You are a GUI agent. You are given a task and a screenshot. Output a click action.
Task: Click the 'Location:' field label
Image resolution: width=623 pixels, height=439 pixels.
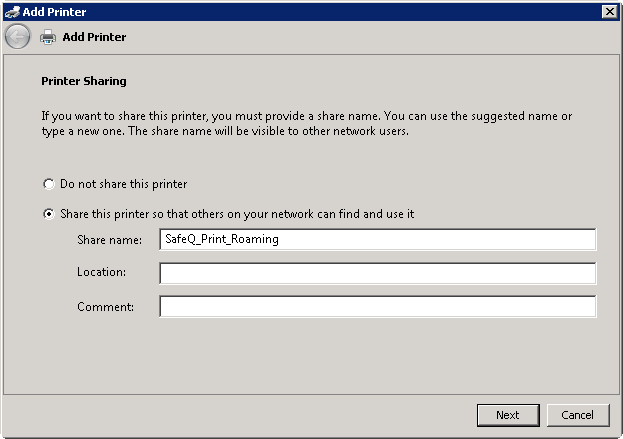pyautogui.click(x=101, y=273)
